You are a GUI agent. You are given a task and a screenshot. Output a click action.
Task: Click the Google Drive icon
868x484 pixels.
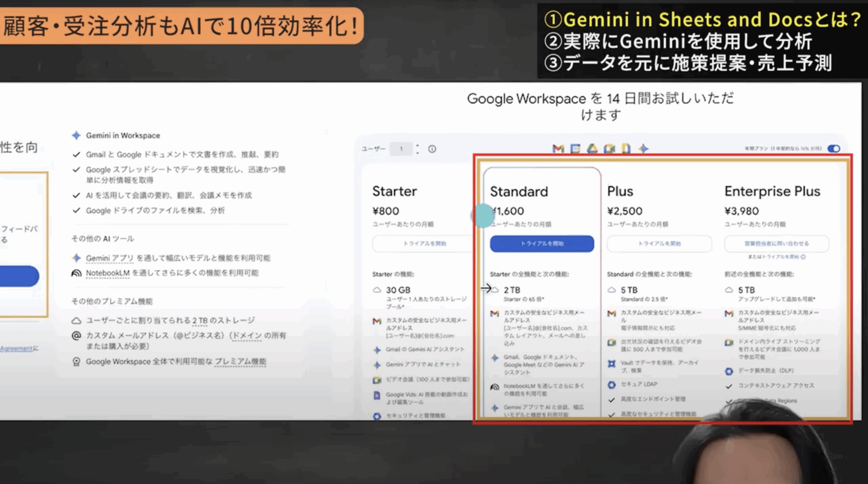[592, 148]
